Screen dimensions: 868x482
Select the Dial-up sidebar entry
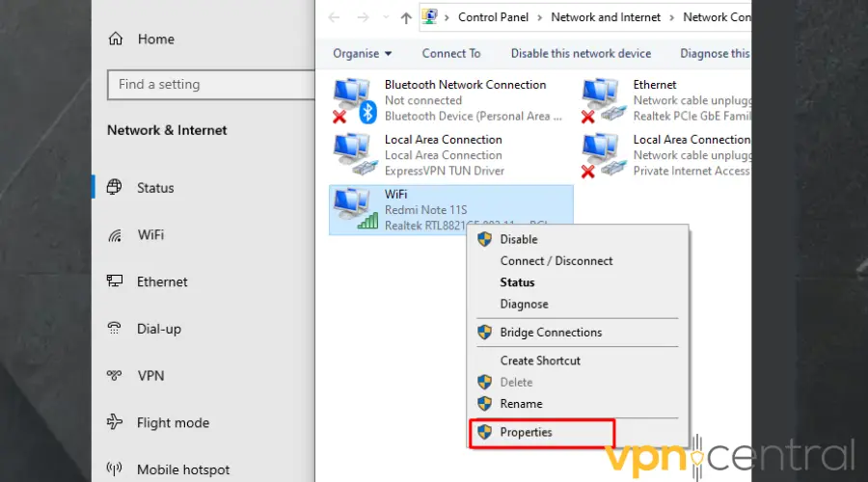pos(158,329)
